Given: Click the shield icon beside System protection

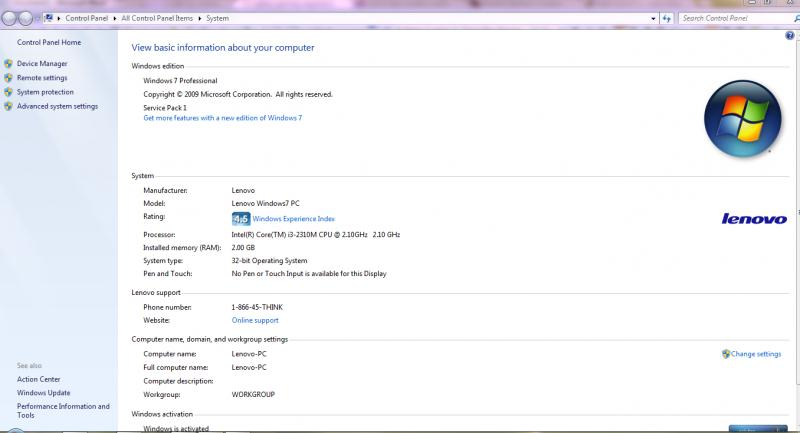Looking at the screenshot, I should coord(8,92).
